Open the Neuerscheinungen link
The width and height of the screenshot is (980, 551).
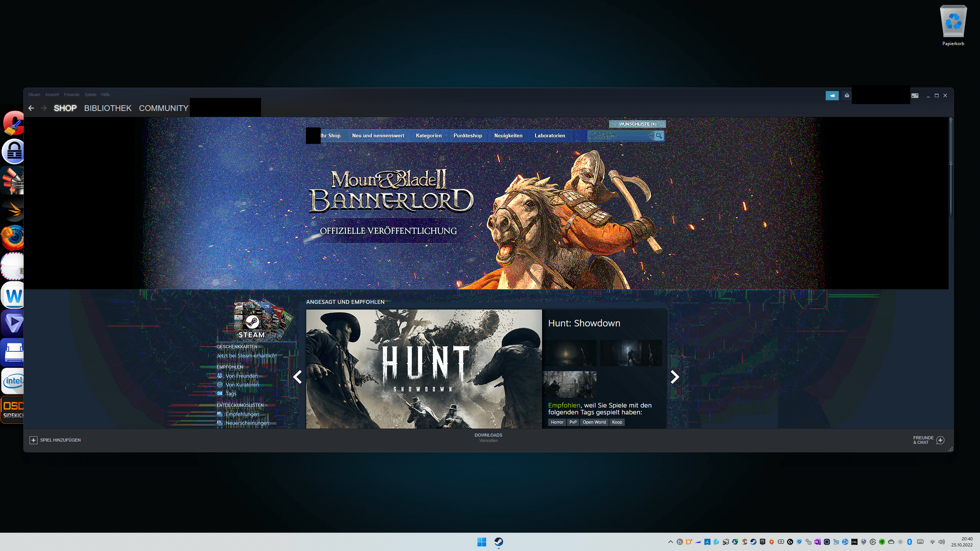click(x=247, y=423)
